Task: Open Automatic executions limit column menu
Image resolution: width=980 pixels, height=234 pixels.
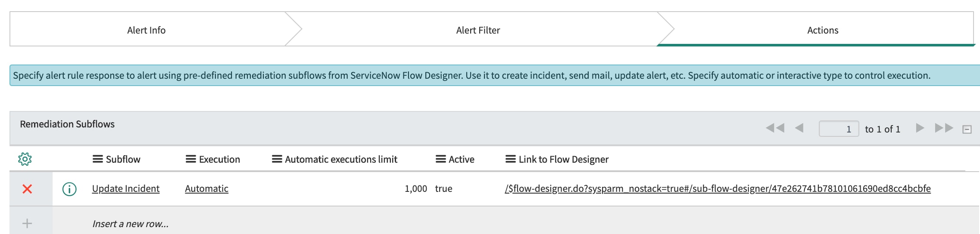Action: (x=277, y=159)
